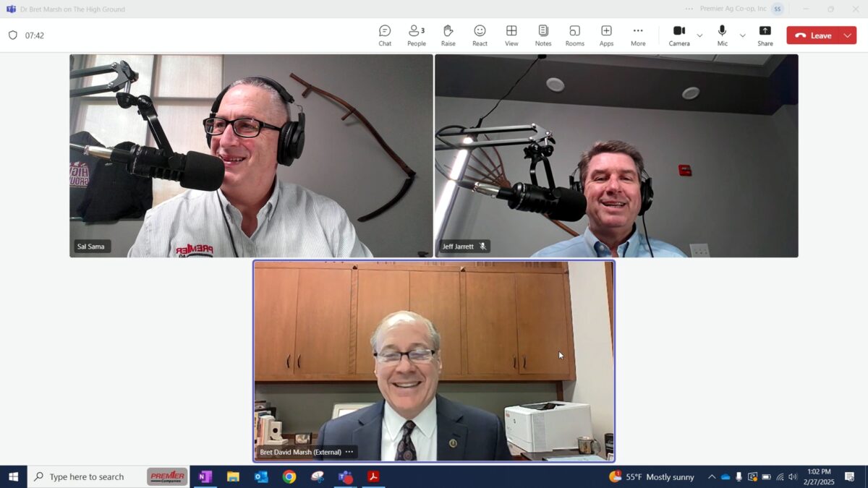This screenshot has width=868, height=488.
Task: Expand the Mic options dropdown arrow
Action: [x=742, y=35]
